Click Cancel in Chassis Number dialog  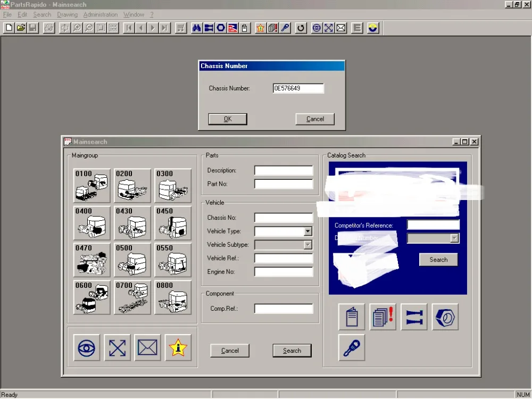pyautogui.click(x=315, y=119)
